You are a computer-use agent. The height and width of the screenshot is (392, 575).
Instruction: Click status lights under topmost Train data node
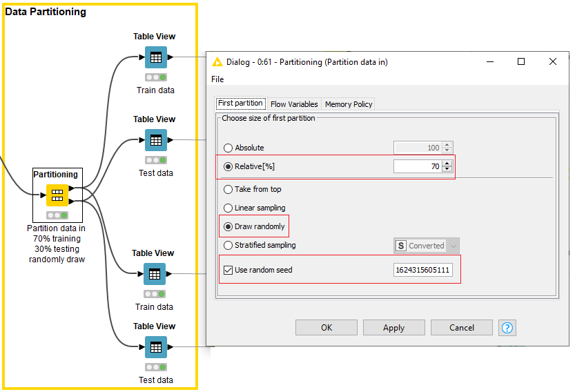point(156,77)
